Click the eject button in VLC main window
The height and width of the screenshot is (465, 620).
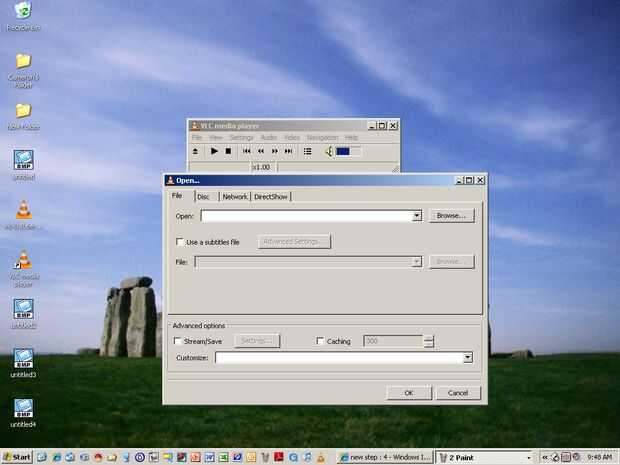195,151
